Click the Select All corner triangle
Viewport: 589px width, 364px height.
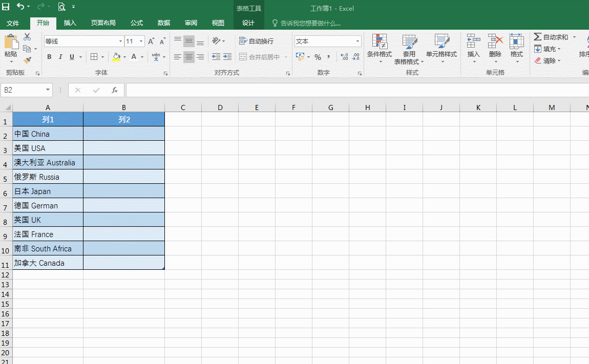pos(8,108)
